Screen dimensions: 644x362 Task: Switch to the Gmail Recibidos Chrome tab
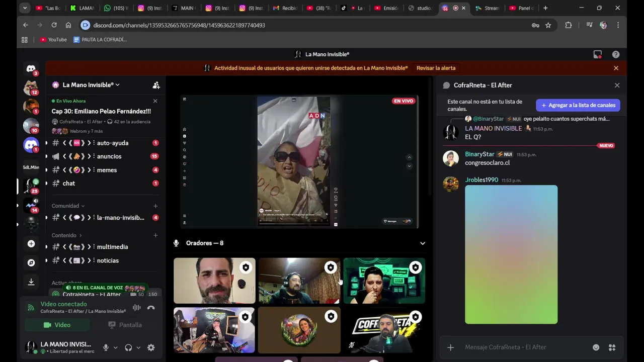[285, 8]
